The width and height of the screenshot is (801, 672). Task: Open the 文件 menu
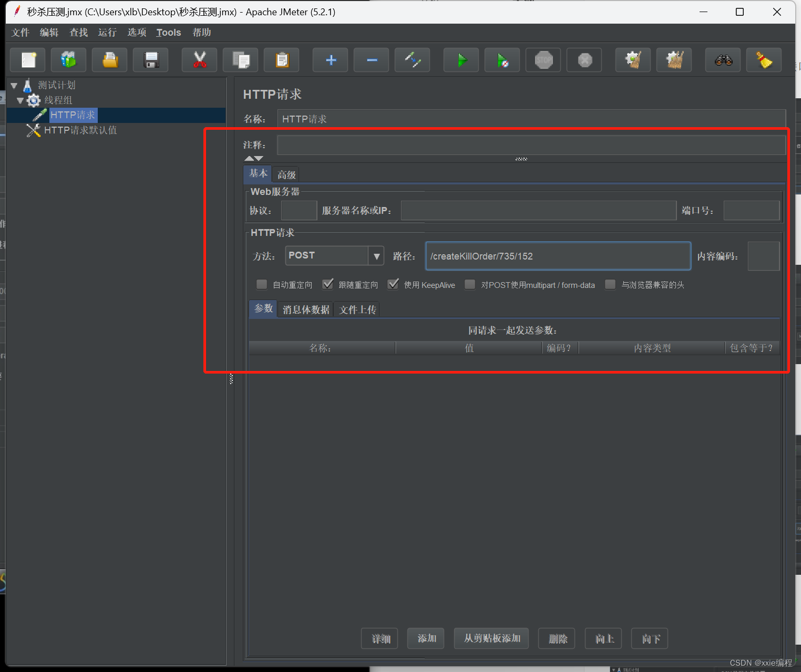tap(20, 33)
